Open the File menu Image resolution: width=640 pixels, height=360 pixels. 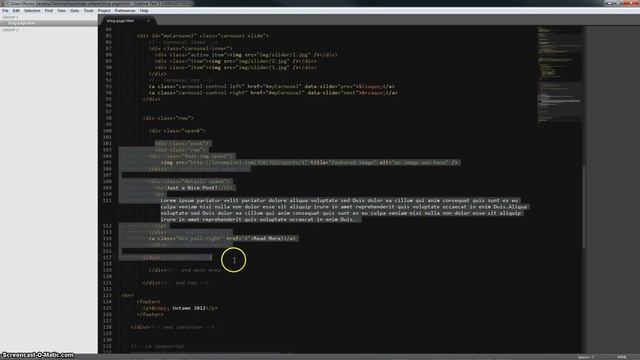(5, 11)
